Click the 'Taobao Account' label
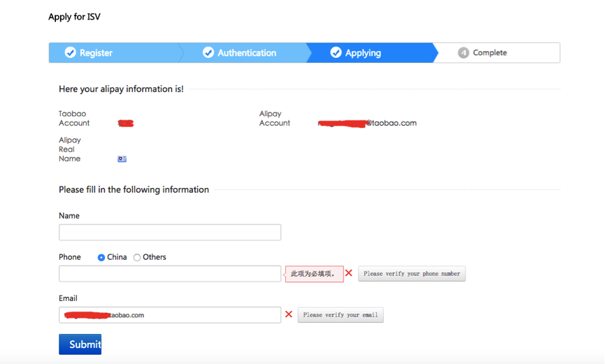 point(74,118)
